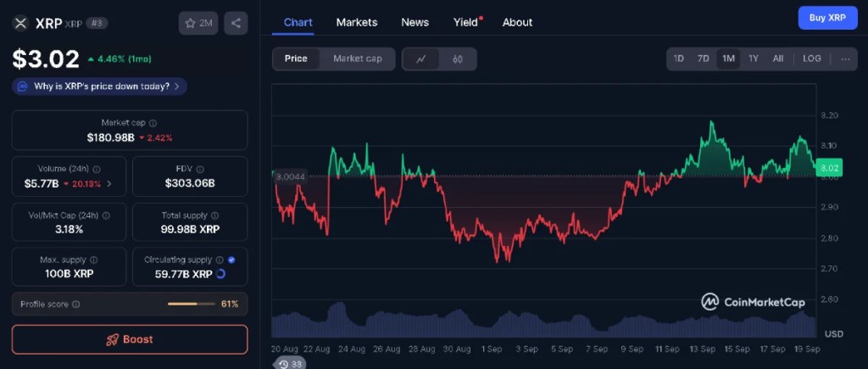Click the history counter icon below chart
The height and width of the screenshot is (369, 868).
point(283,363)
